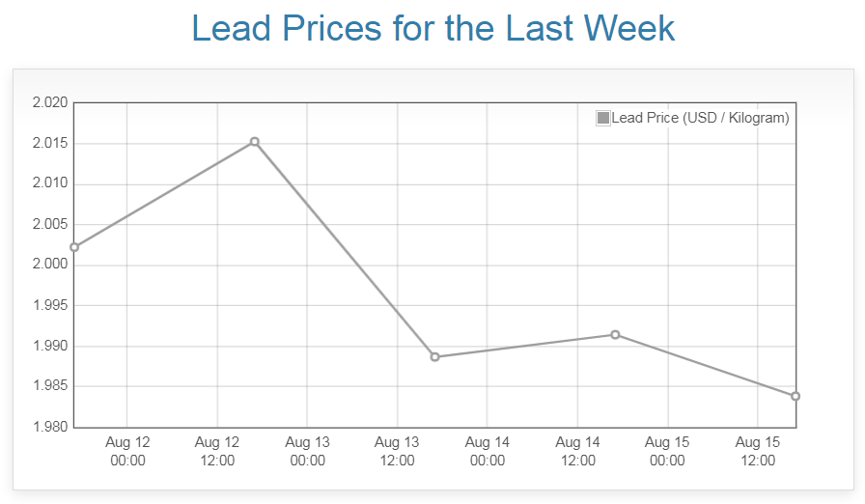Click the Aug 13 00:00 x-axis label
This screenshot has height=504, width=865.
point(307,451)
